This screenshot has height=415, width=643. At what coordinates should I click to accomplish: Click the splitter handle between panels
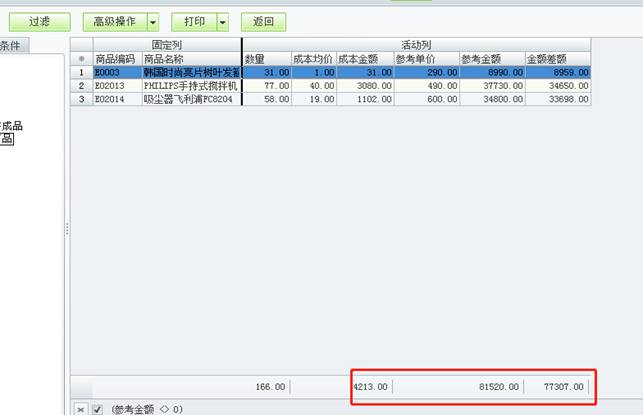pyautogui.click(x=67, y=228)
